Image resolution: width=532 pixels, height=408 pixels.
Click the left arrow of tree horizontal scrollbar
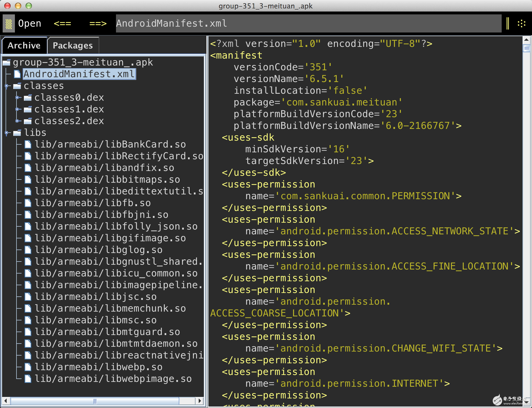point(6,401)
